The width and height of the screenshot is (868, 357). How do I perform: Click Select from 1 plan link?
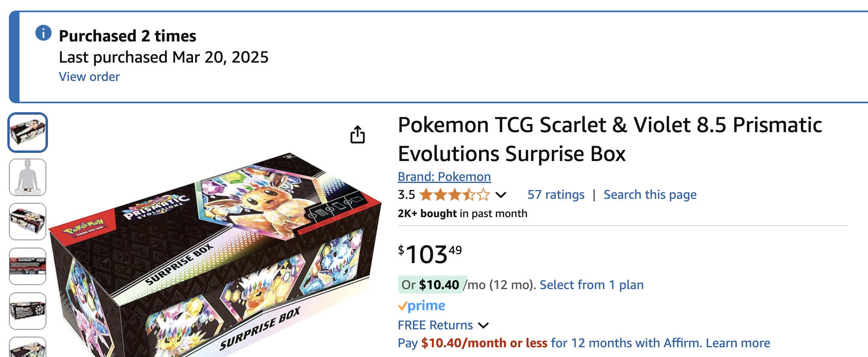point(591,285)
